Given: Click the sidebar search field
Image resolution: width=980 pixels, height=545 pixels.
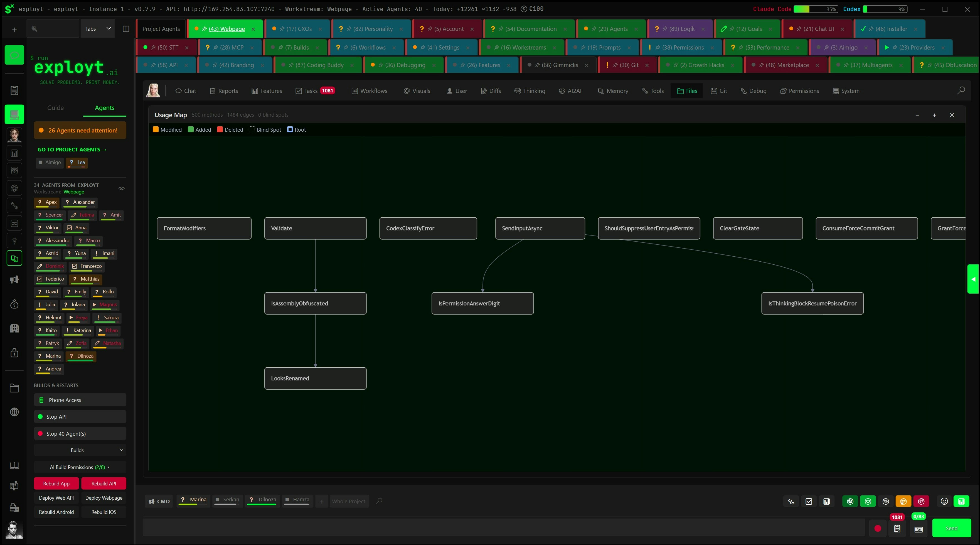Looking at the screenshot, I should (53, 29).
